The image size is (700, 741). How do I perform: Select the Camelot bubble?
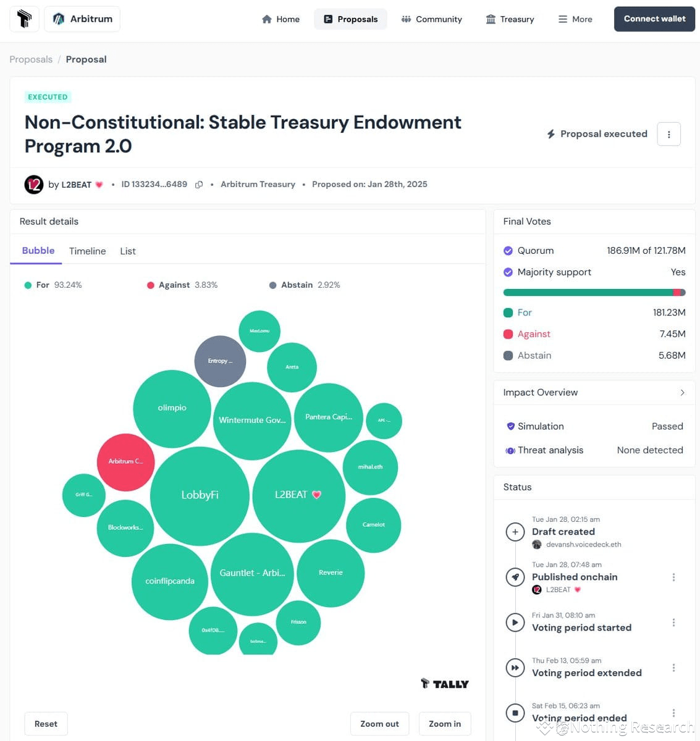click(x=373, y=525)
